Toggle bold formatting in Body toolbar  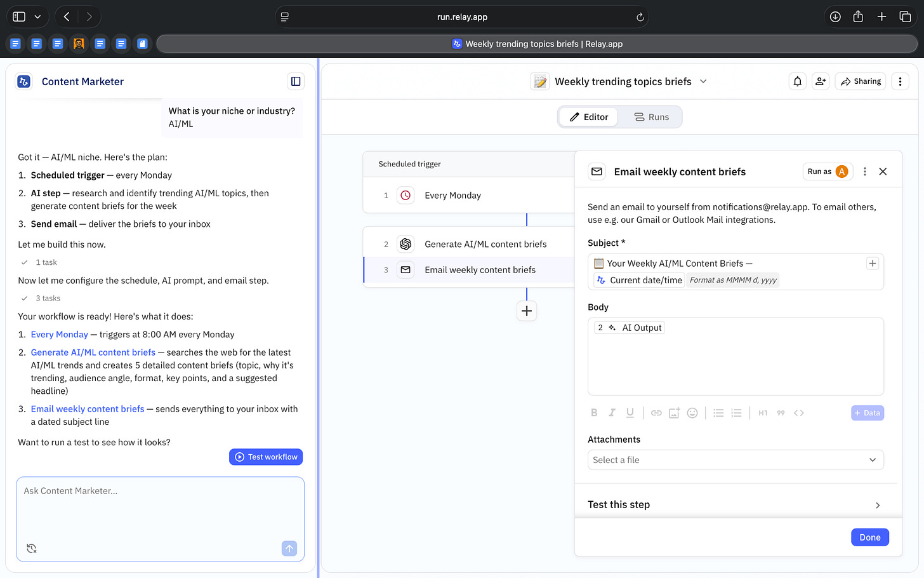click(x=594, y=413)
